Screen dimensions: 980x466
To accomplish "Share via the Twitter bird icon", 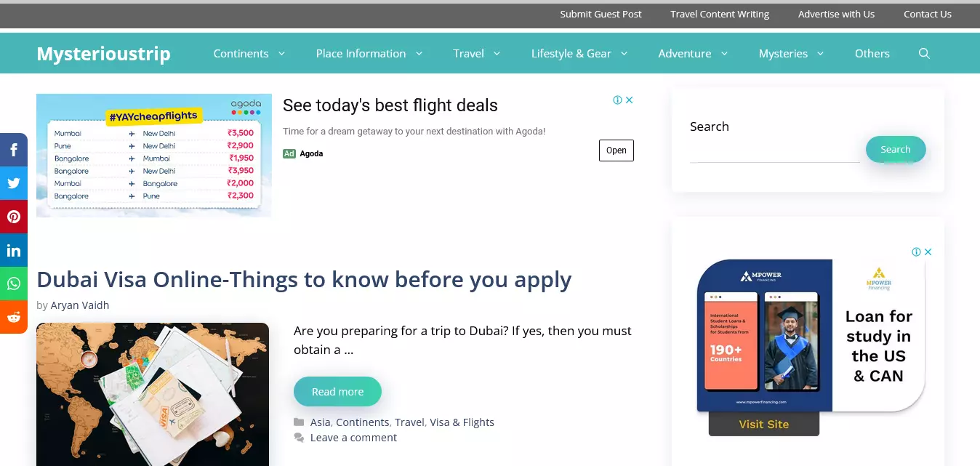I will (x=14, y=183).
